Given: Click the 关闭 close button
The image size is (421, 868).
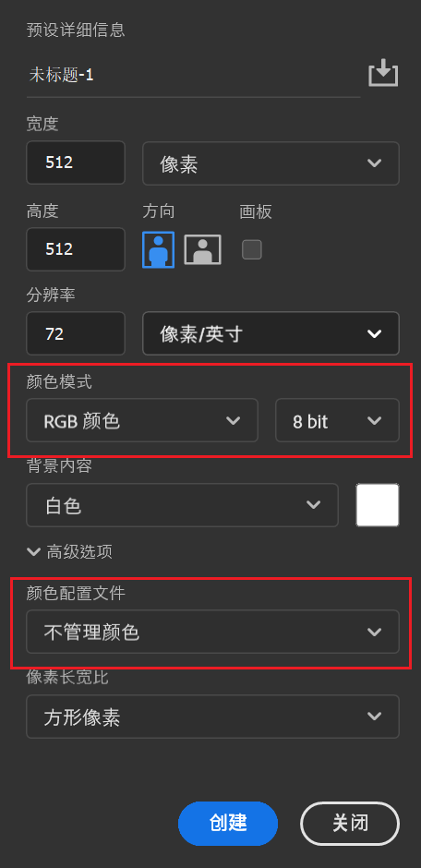Looking at the screenshot, I should click(x=350, y=823).
